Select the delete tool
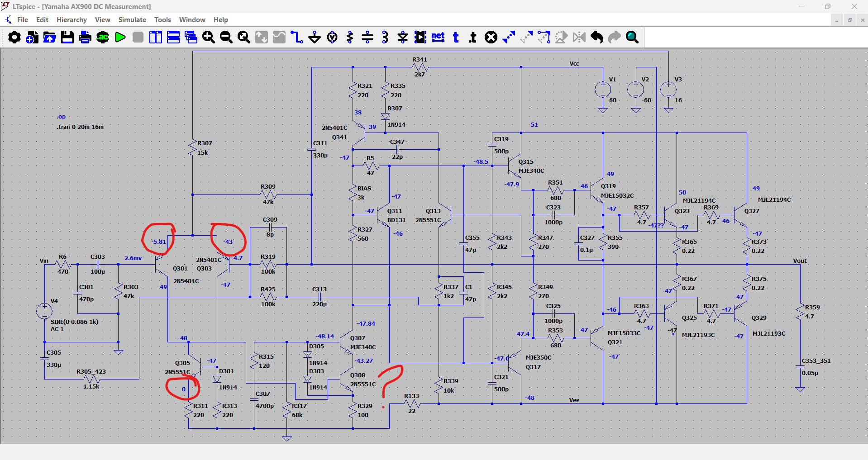The image size is (868, 460). tap(491, 37)
